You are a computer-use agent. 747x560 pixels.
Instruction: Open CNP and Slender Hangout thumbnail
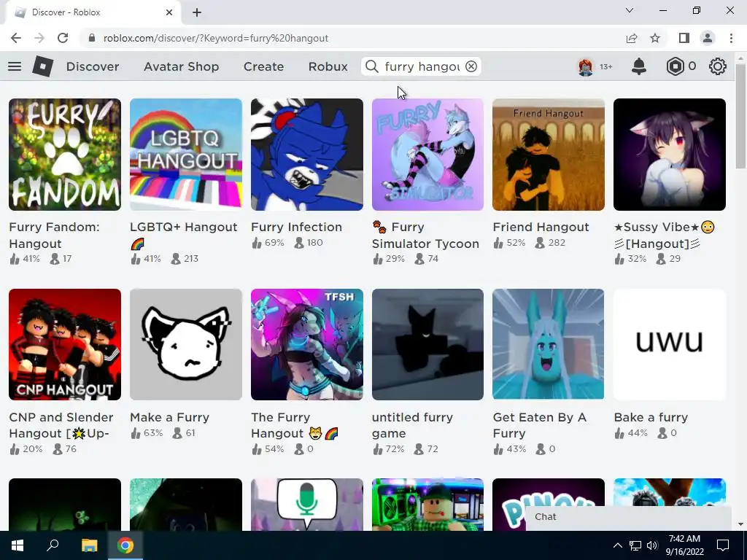pos(65,344)
